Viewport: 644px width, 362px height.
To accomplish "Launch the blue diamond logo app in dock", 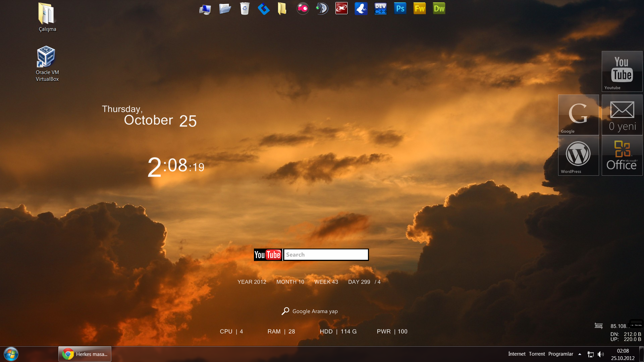I will 264,9.
